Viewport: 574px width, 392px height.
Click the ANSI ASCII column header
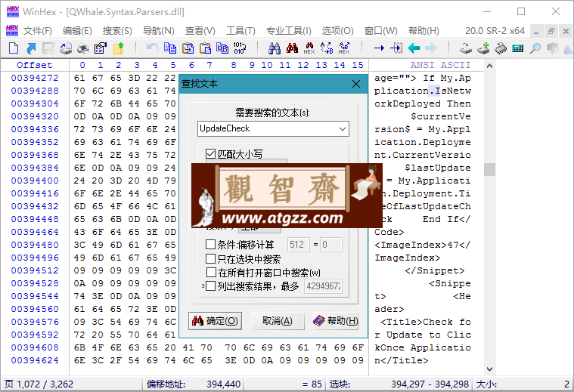[x=440, y=65]
